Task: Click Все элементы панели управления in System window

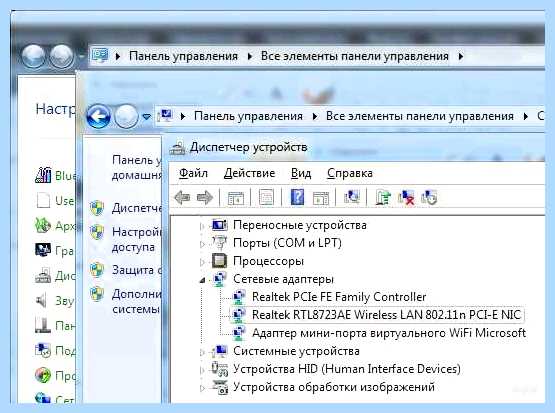Action: point(419,116)
